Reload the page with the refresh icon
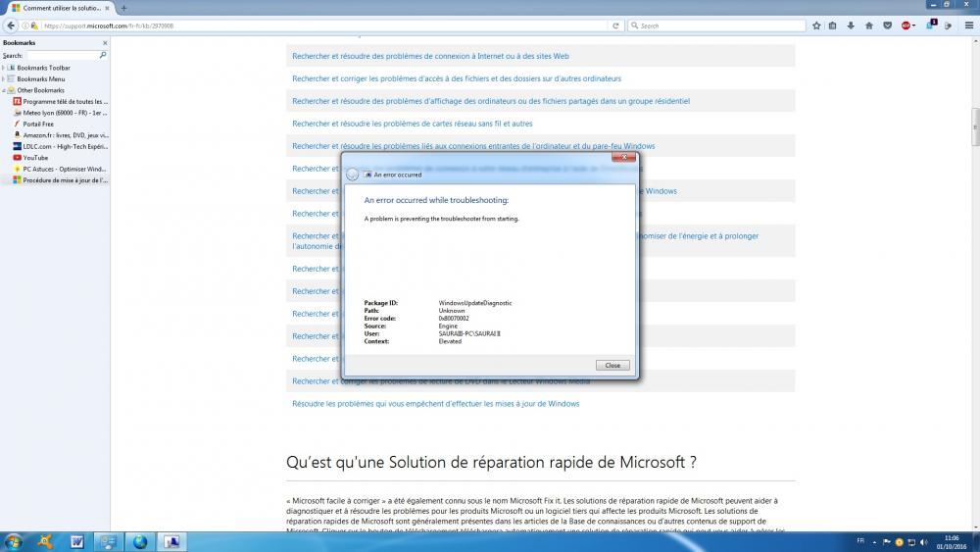Viewport: 980px width, 552px height. [x=615, y=25]
